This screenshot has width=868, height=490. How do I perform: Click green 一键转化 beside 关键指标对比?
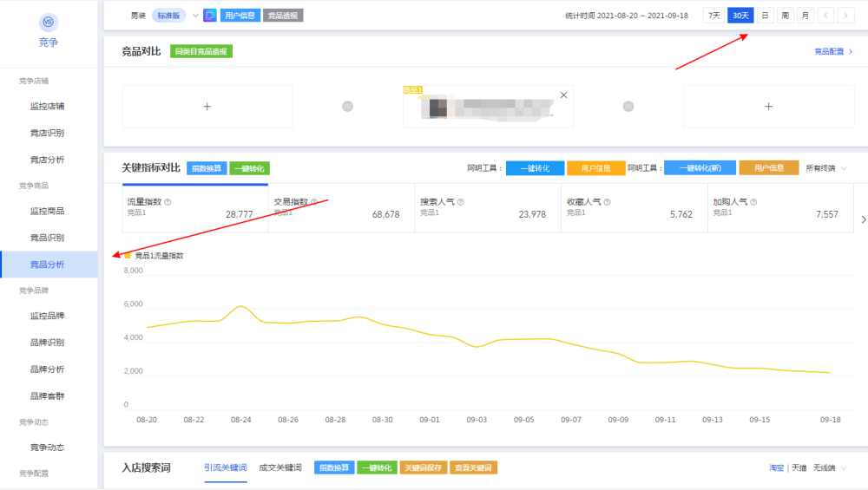tap(250, 168)
